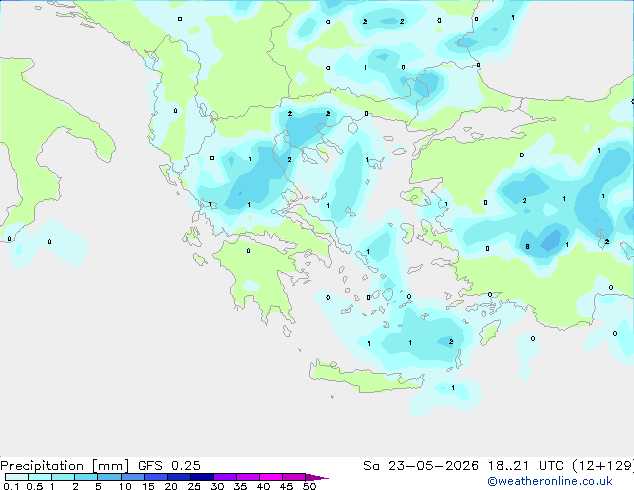Select the 20–25 mm legend color swatch
The image size is (634, 490).
(x=178, y=477)
